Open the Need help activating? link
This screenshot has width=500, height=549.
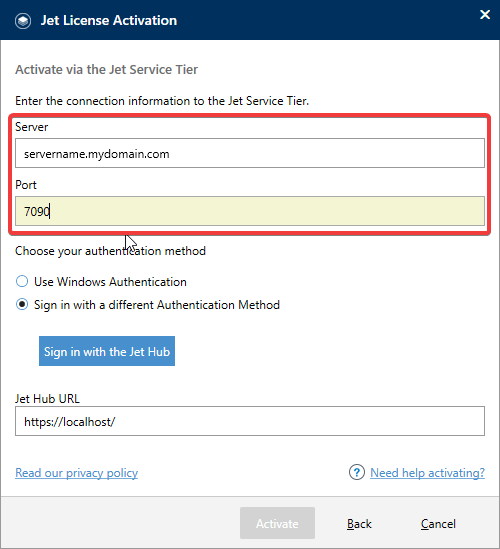428,473
